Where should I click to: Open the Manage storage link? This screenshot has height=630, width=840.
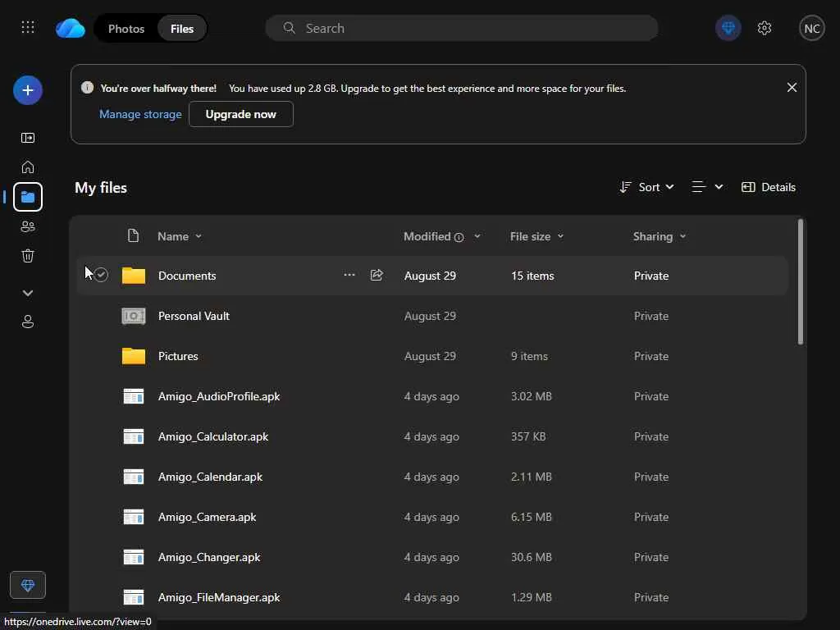140,114
